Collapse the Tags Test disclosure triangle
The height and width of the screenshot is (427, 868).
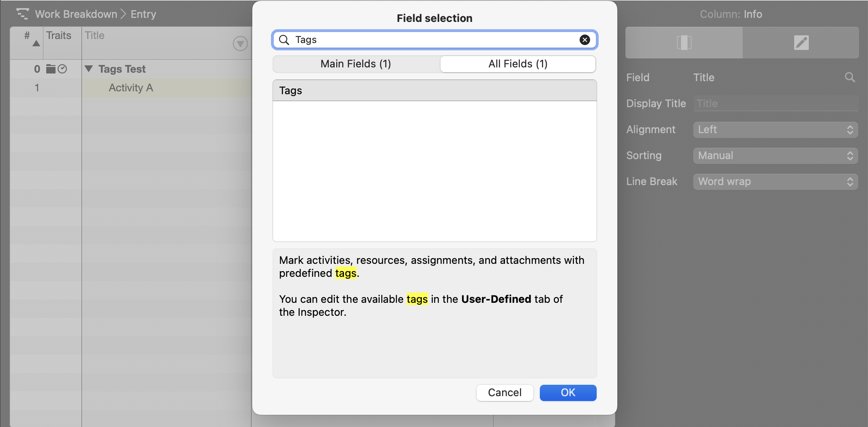89,69
